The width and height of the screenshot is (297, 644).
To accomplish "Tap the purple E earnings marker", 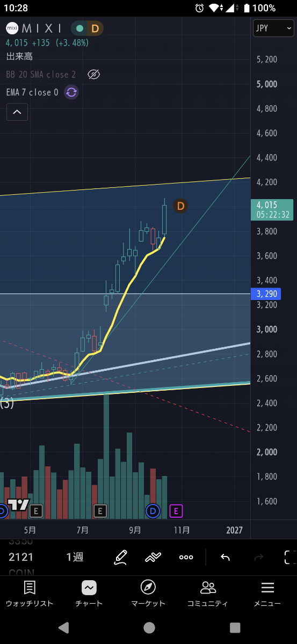I will coord(176,511).
